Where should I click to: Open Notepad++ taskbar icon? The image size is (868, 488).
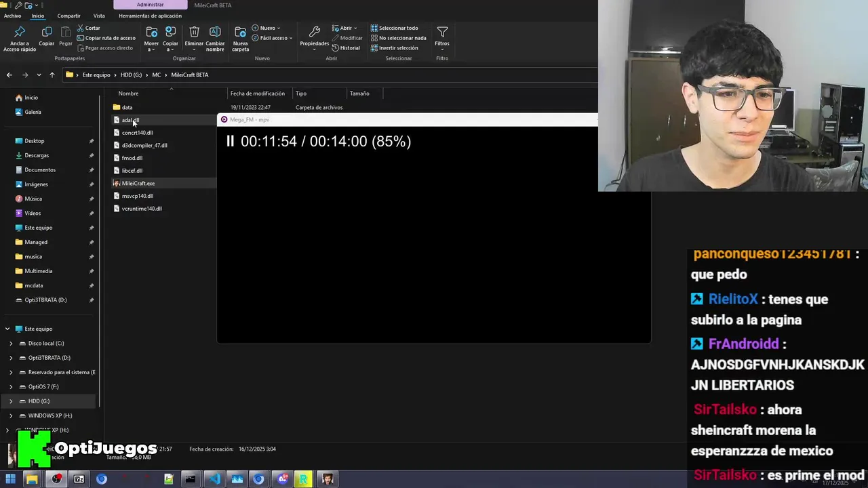[x=169, y=479]
